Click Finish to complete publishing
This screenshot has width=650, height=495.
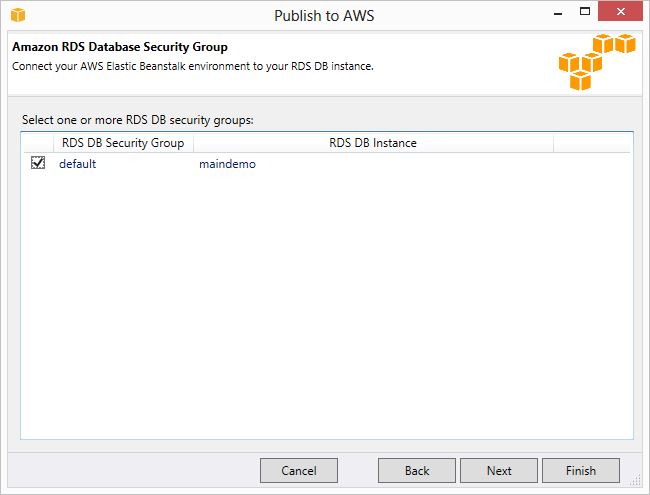tap(581, 471)
